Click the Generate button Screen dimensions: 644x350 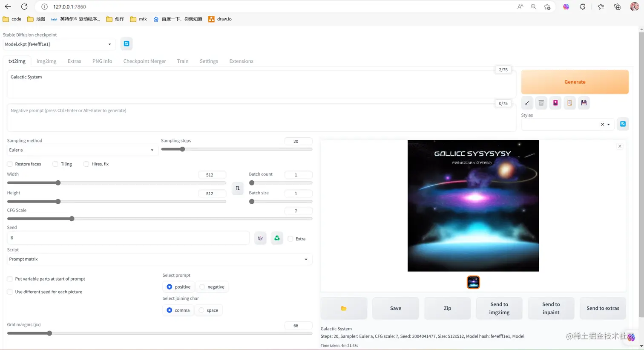tap(575, 82)
